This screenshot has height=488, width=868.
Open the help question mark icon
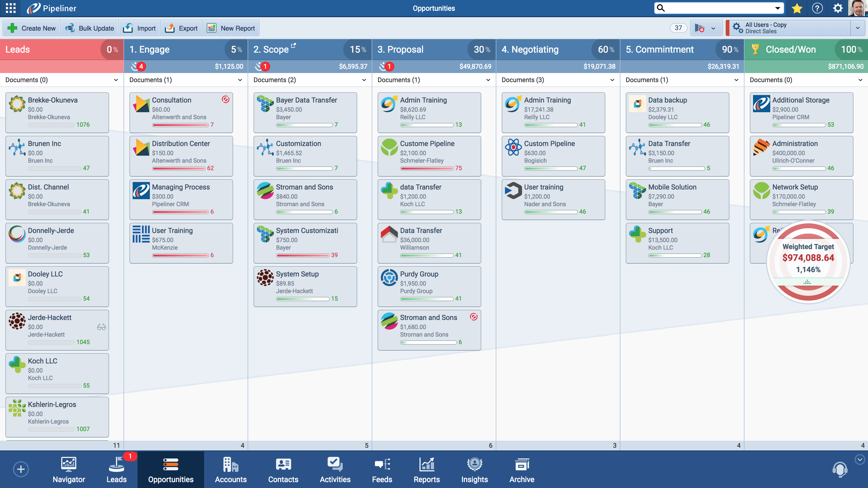pyautogui.click(x=817, y=8)
